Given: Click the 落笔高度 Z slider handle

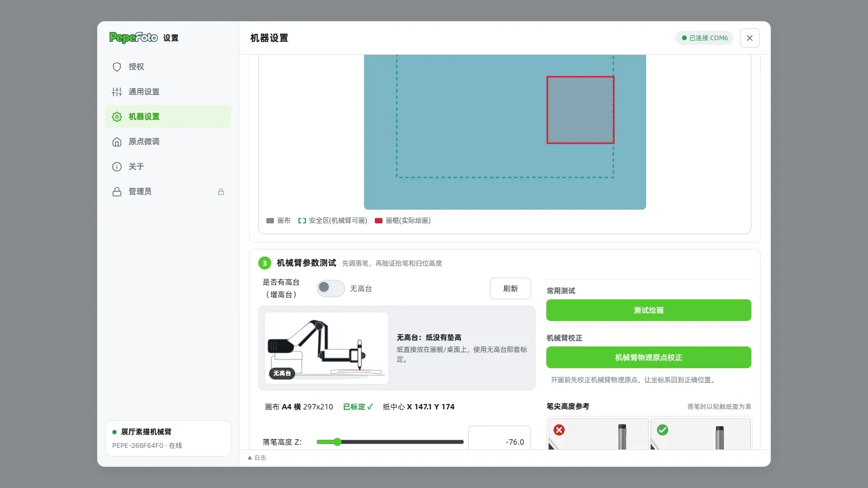Looking at the screenshot, I should coord(337,442).
